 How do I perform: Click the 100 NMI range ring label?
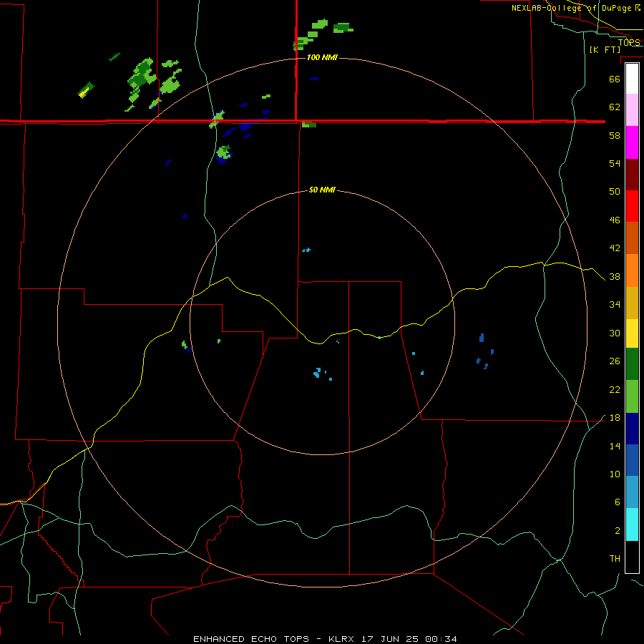pyautogui.click(x=322, y=57)
